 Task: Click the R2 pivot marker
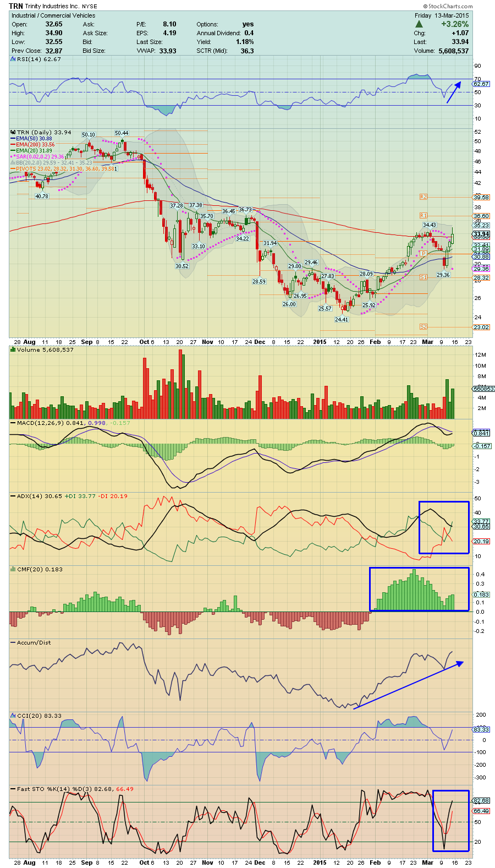pyautogui.click(x=423, y=196)
